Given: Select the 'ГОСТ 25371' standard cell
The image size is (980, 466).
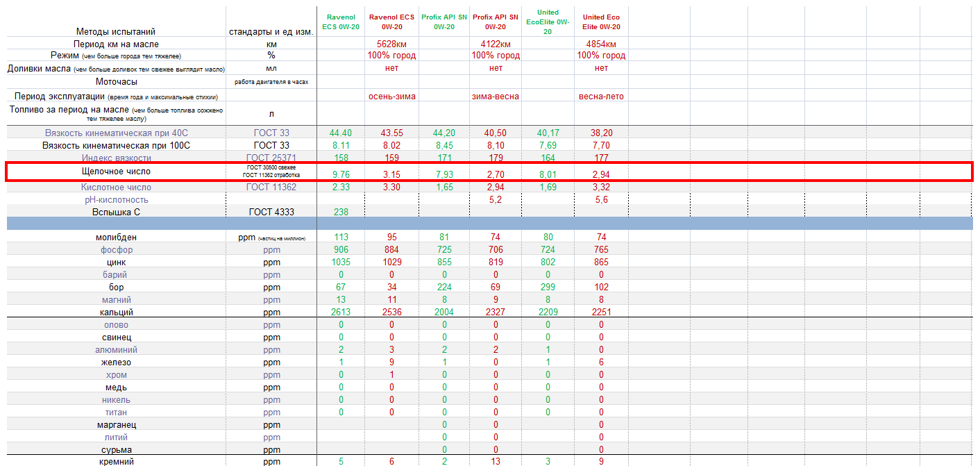Looking at the screenshot, I should coord(271,158).
